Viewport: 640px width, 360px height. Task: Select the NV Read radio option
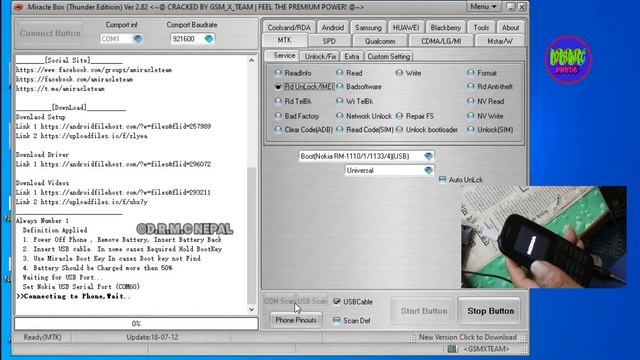[x=471, y=101]
